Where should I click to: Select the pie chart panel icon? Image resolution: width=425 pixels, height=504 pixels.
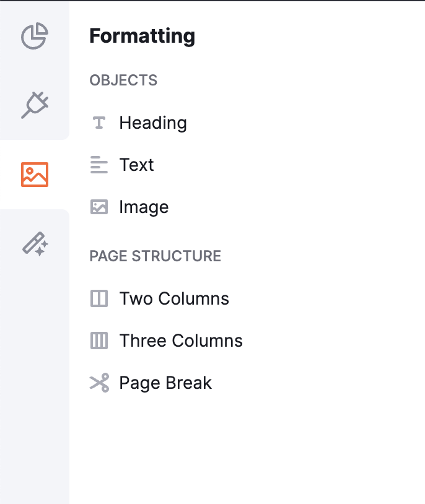35,36
